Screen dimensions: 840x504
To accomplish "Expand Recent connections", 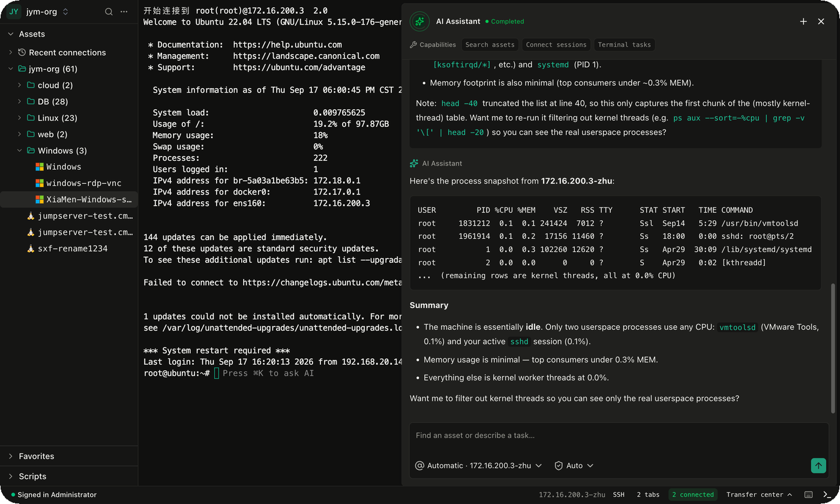I will click(x=11, y=52).
